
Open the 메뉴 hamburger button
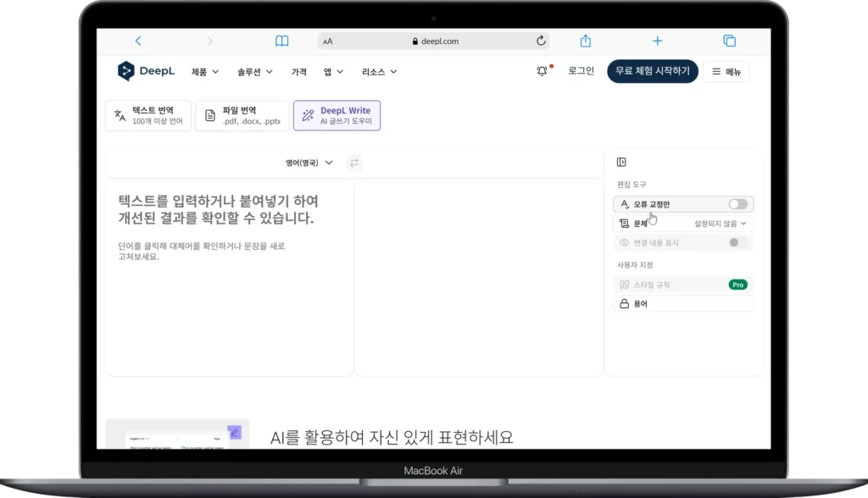pos(726,71)
